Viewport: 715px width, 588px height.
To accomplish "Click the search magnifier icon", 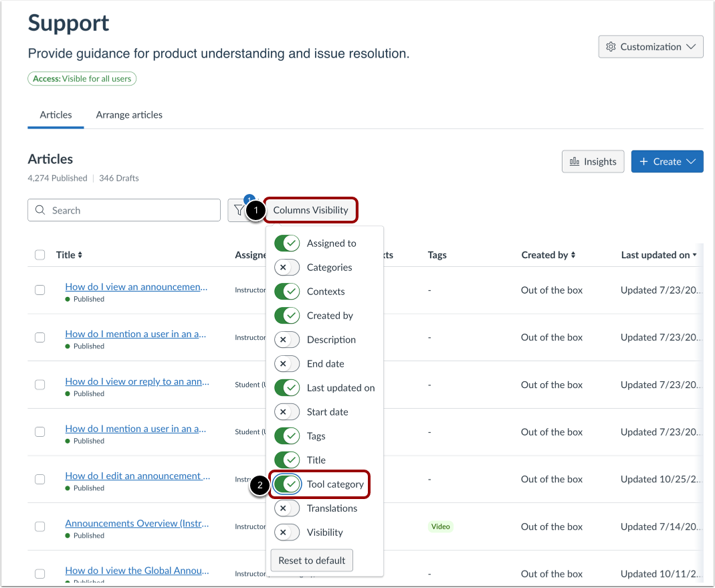I will coord(41,211).
